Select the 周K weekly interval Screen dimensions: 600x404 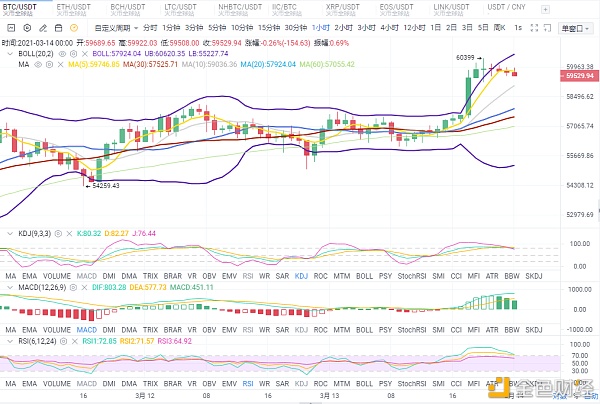pyautogui.click(x=499, y=28)
